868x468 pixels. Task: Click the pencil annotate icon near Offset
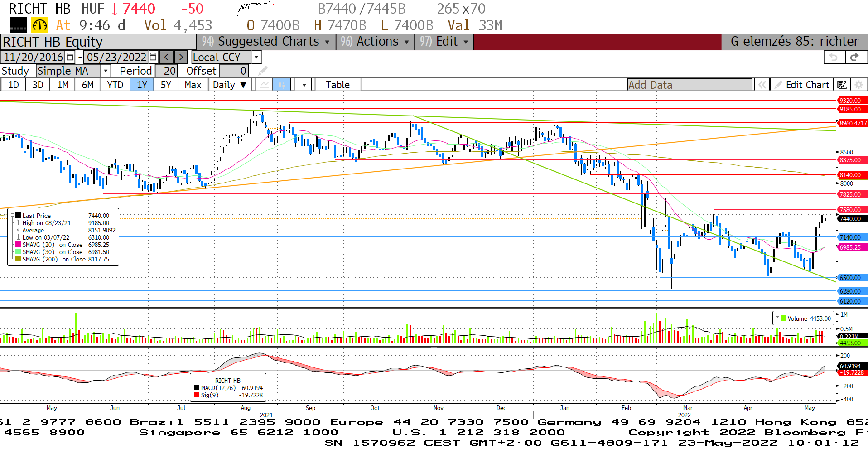(x=263, y=71)
